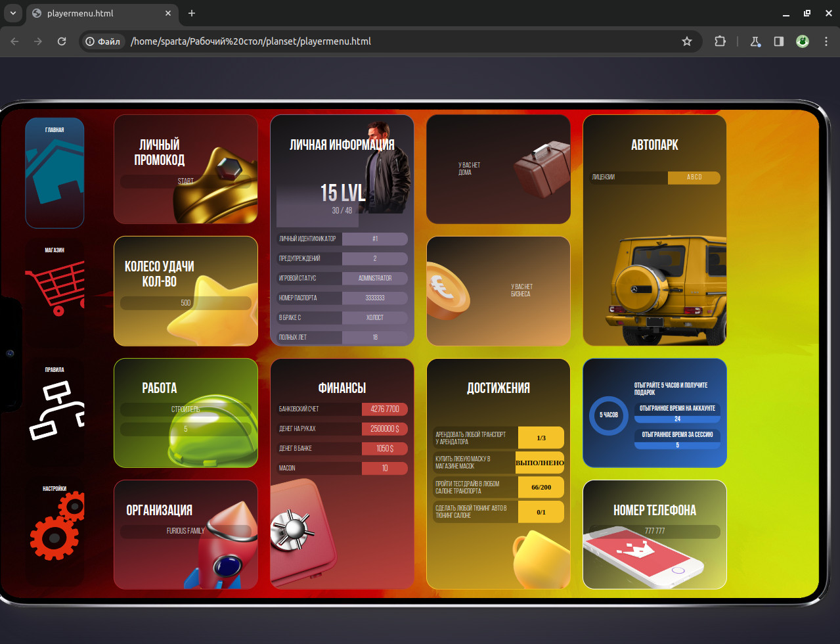Open a new browser tab
Image resolution: width=840 pixels, height=644 pixels.
192,13
